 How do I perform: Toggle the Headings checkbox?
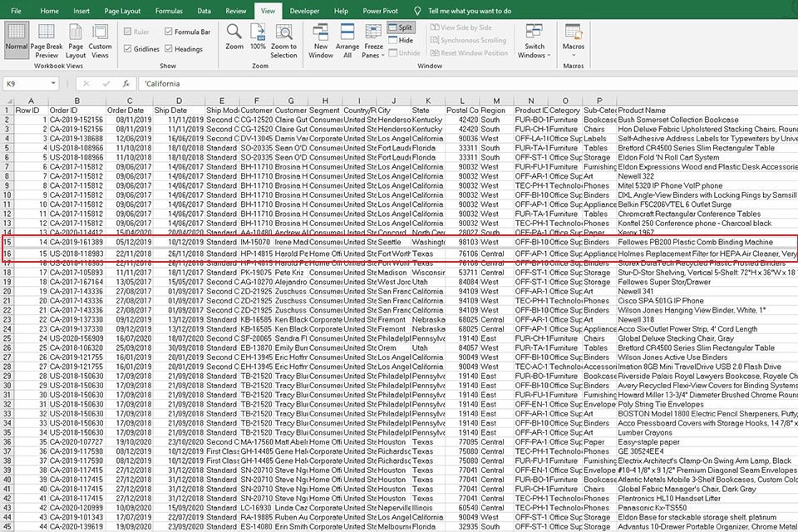point(169,49)
